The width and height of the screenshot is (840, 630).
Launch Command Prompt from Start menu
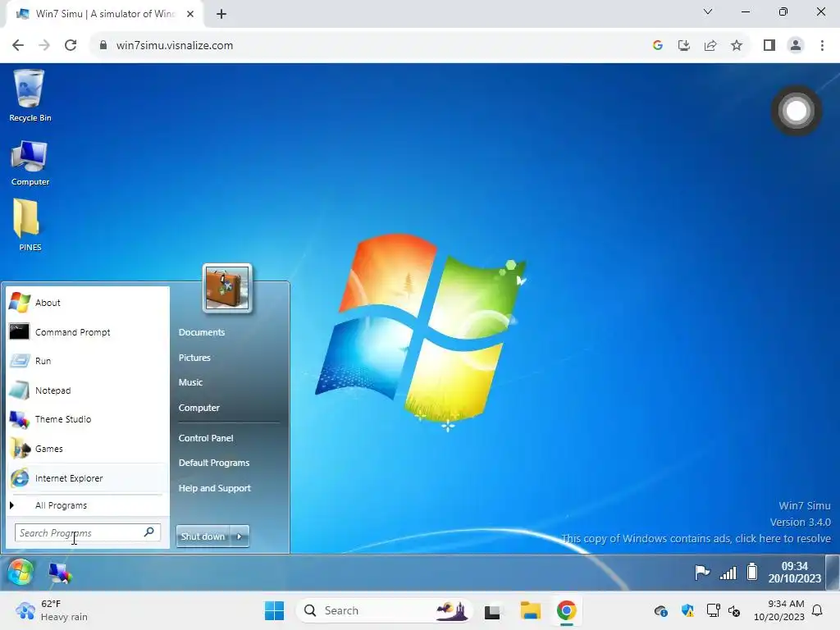85,332
